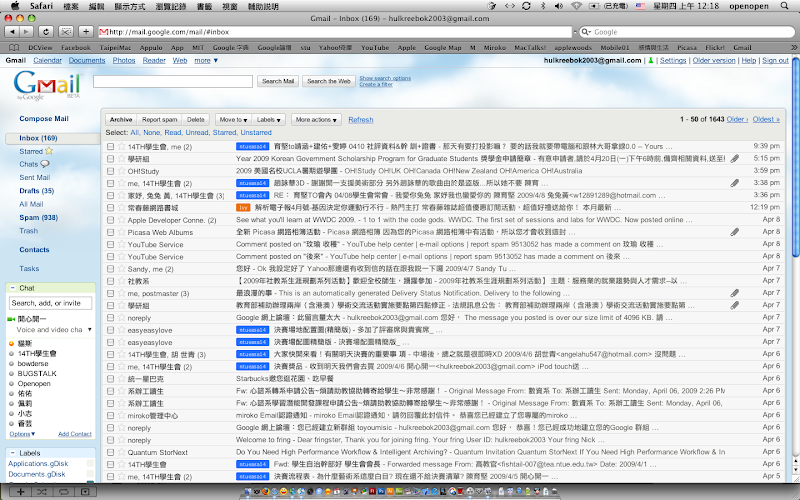Click Compose Mail
This screenshot has height=500, width=800.
click(x=44, y=118)
